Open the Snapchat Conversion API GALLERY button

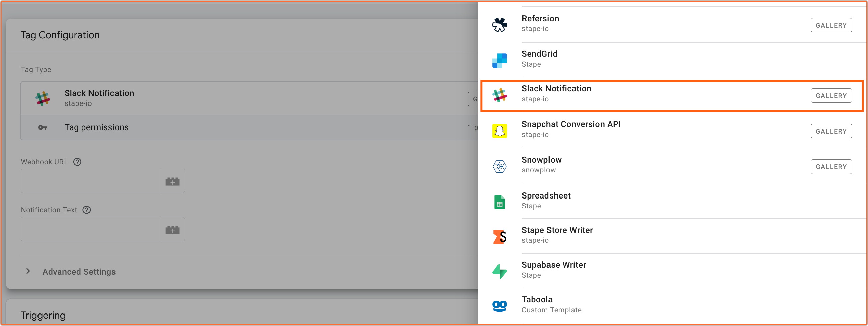click(x=831, y=131)
